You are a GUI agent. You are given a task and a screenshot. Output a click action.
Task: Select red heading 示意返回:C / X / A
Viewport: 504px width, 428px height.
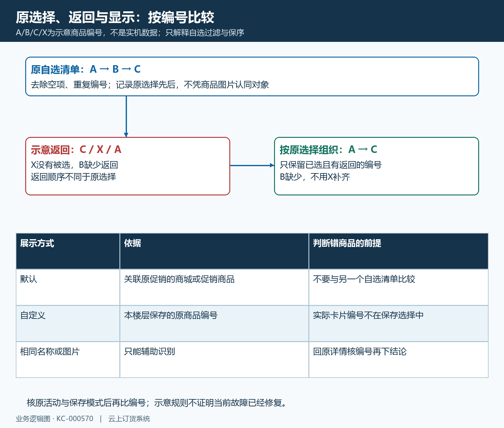click(x=76, y=149)
